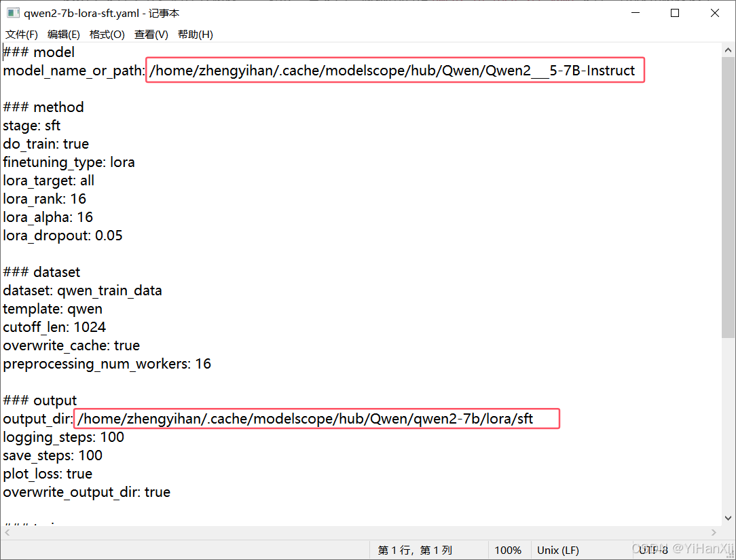The width and height of the screenshot is (736, 560).
Task: Click the 'Unix (LF)' status entry
Action: [x=557, y=550]
